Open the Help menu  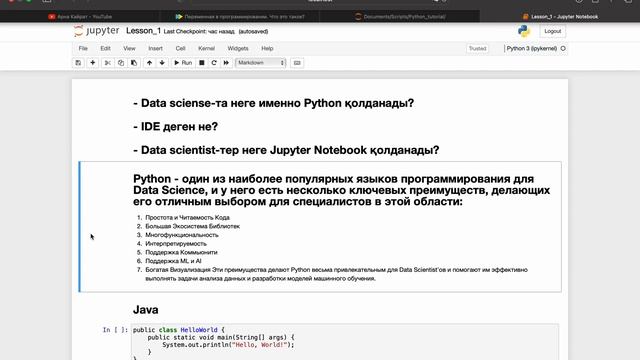pos(267,48)
